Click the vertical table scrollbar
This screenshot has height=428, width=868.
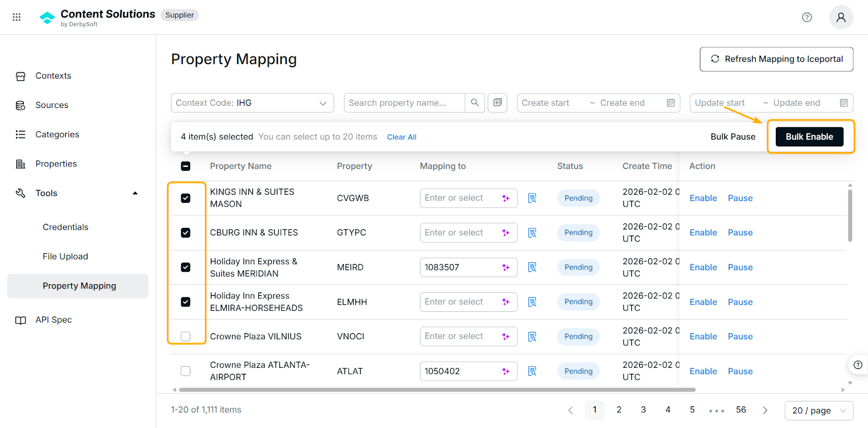pos(850,215)
